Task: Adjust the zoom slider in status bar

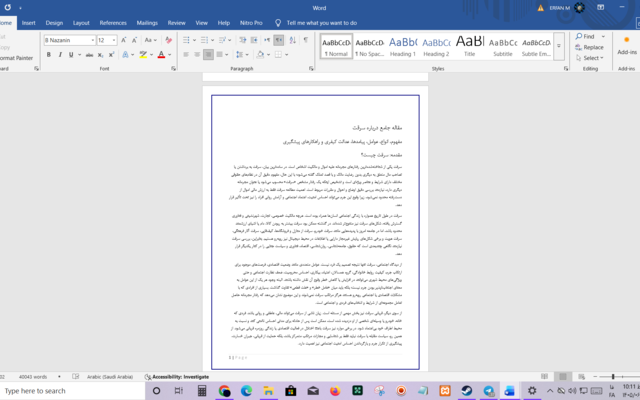Action: pos(613,376)
